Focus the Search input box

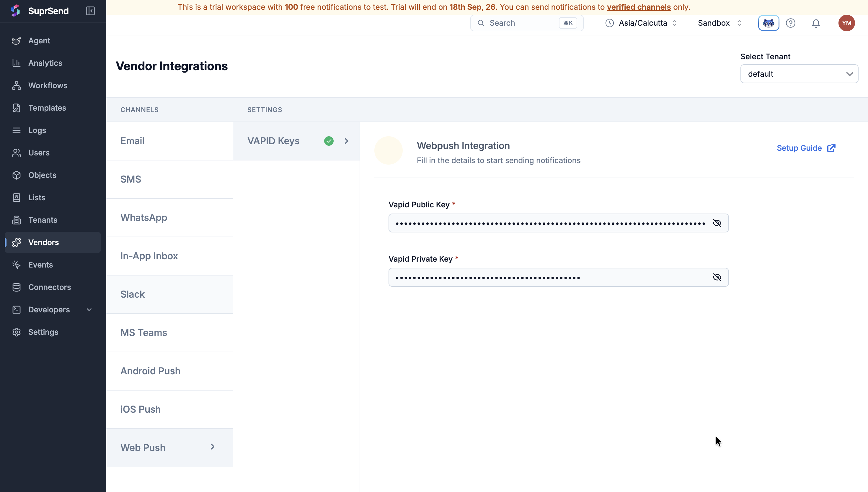click(x=526, y=23)
